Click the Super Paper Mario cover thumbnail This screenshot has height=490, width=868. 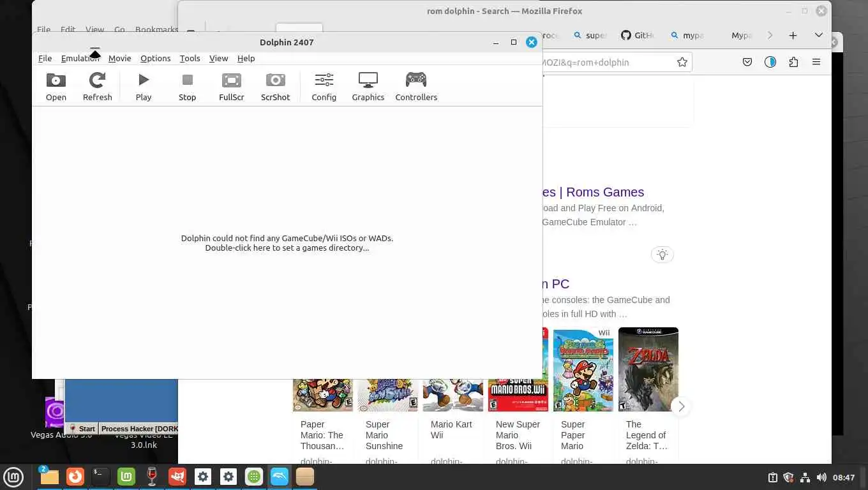583,369
